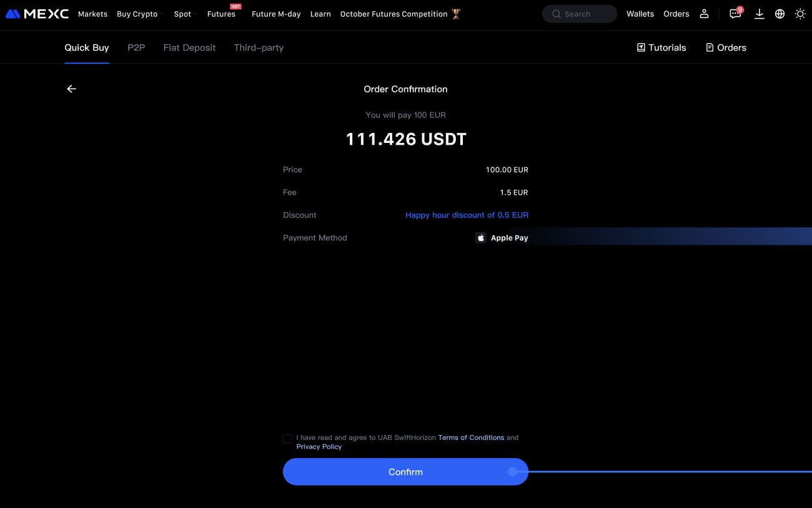812x508 pixels.
Task: Toggle light theme with sun icon
Action: [800, 14]
